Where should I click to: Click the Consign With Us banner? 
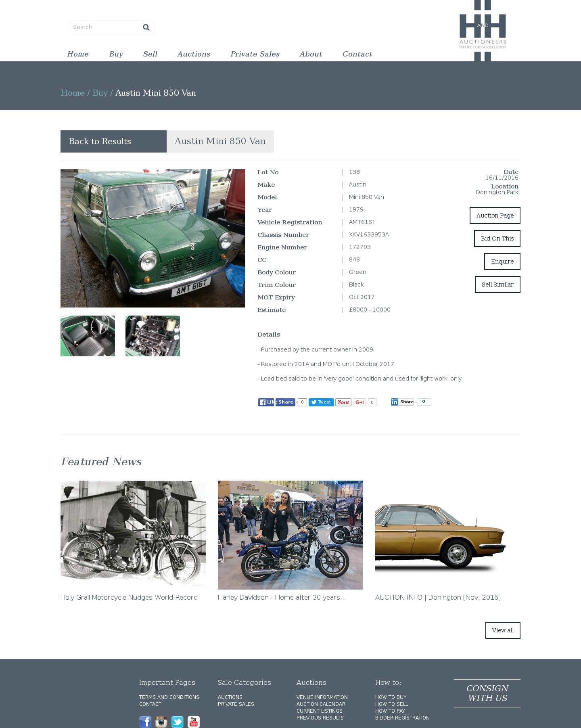[x=487, y=693]
